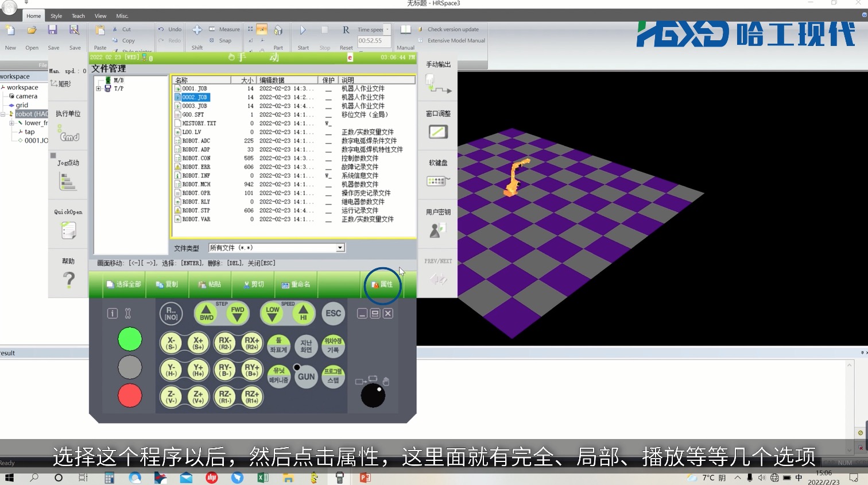Click the 重命名 rename button
The height and width of the screenshot is (485, 868).
tap(296, 284)
